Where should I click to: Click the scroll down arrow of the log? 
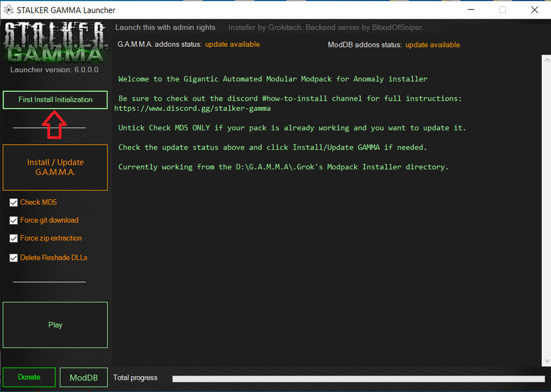[546, 360]
